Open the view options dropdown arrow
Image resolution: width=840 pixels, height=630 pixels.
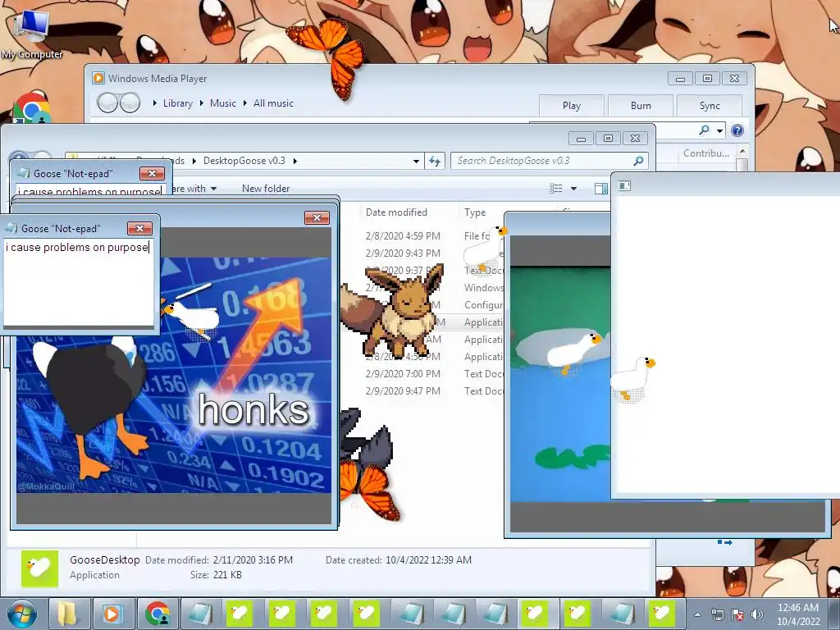click(573, 189)
